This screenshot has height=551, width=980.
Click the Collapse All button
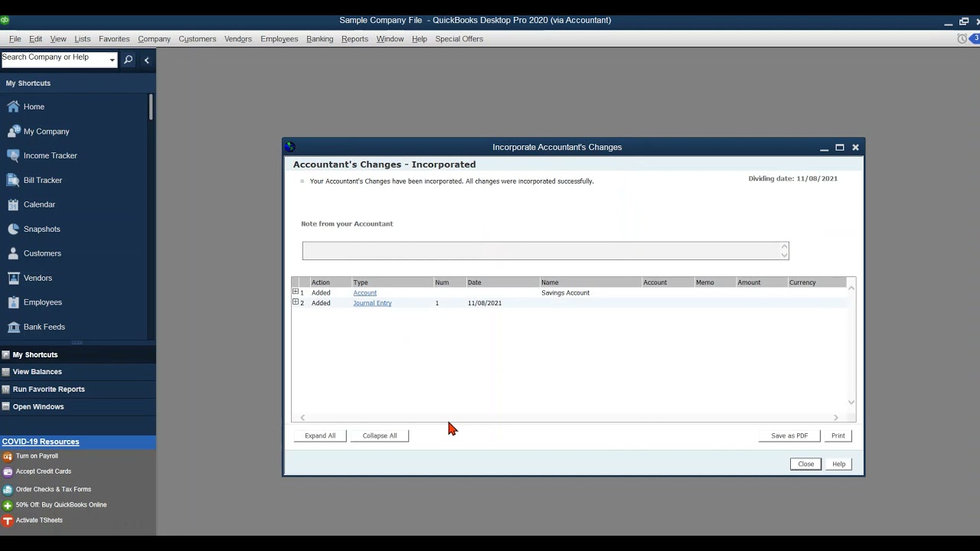(380, 435)
